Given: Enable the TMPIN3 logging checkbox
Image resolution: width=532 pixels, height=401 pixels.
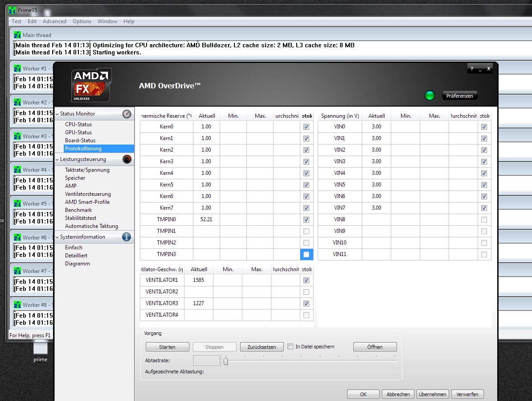Looking at the screenshot, I should tap(307, 254).
